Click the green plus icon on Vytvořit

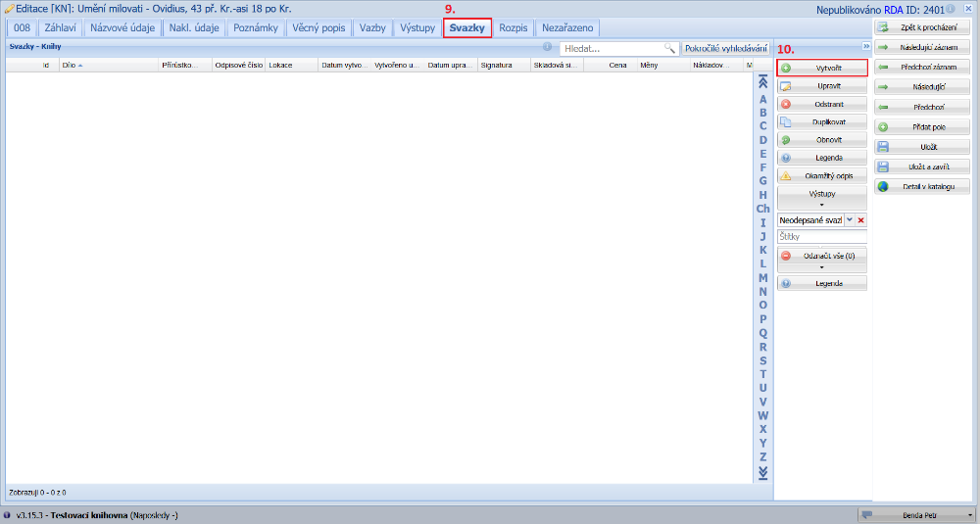(786, 69)
